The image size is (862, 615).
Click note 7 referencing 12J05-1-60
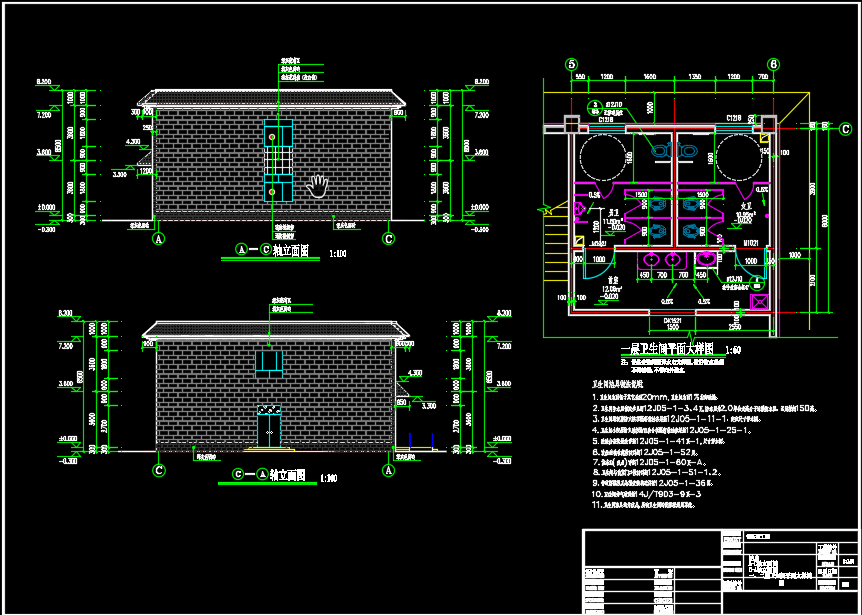click(x=649, y=462)
